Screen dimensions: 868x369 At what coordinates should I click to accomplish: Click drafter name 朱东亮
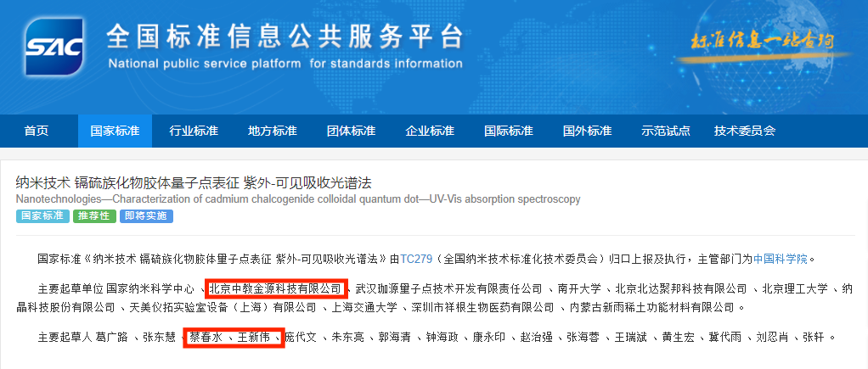click(x=347, y=337)
